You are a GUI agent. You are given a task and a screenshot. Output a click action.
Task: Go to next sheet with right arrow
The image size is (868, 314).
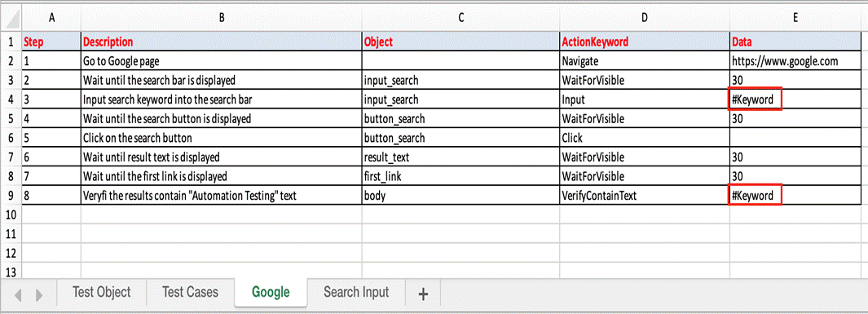point(39,295)
